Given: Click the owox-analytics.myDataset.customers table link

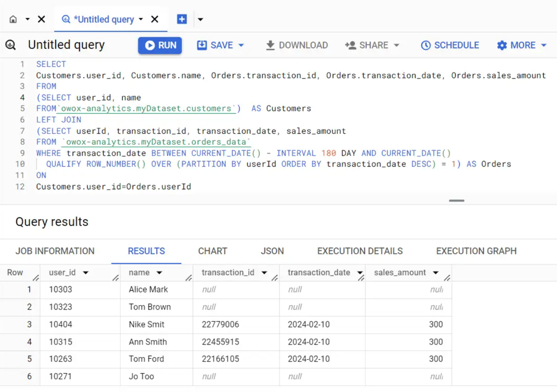Looking at the screenshot, I should (146, 109).
